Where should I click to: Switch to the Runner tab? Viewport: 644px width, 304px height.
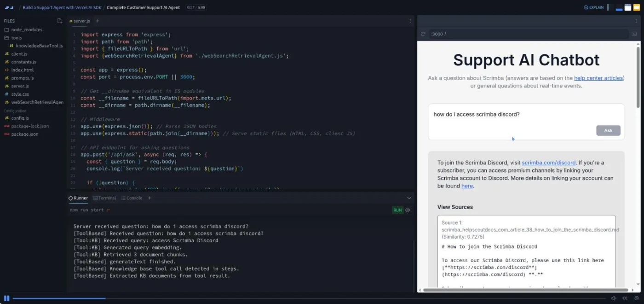click(x=78, y=198)
